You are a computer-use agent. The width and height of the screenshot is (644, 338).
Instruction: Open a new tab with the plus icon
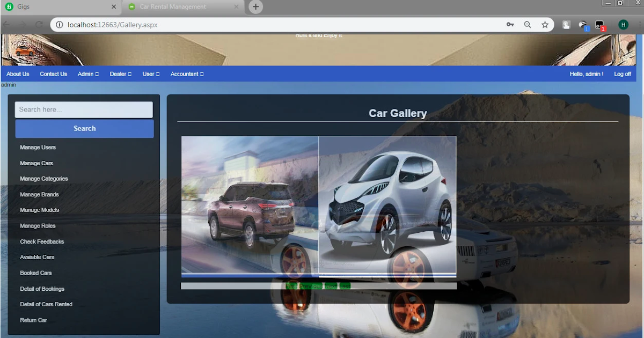point(255,7)
